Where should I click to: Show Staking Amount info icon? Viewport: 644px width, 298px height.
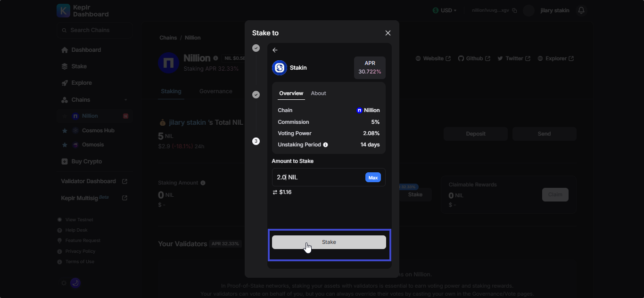click(x=203, y=183)
